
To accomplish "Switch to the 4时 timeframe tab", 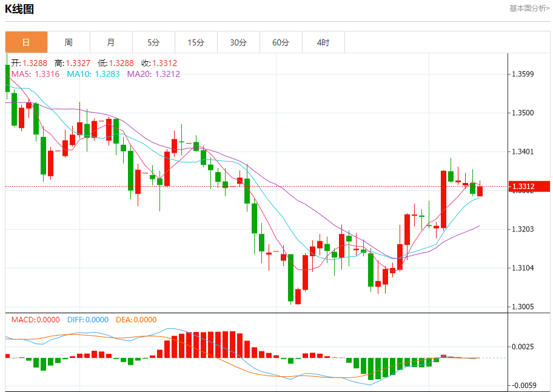I will coord(323,42).
